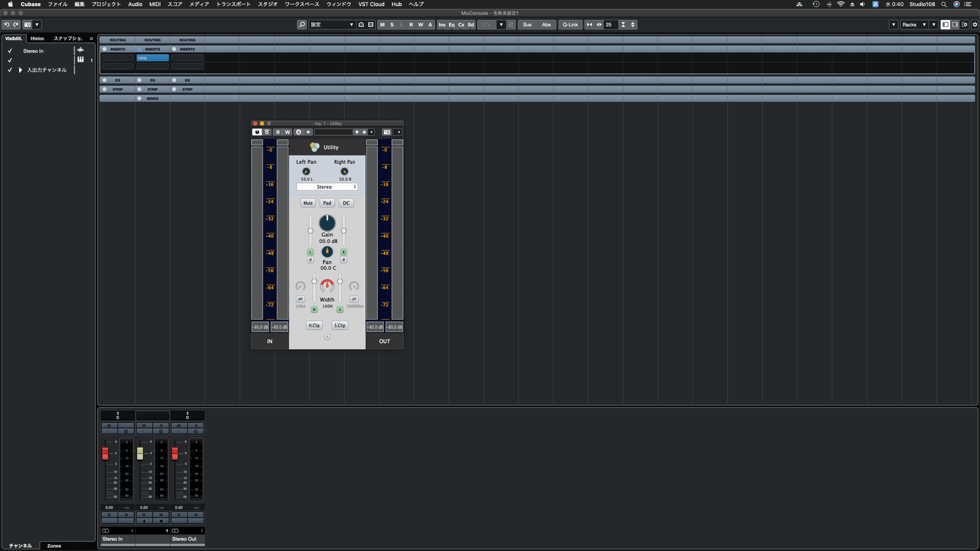Viewport: 980px width, 551px height.
Task: Open the dropdown next to plugin snapshot icon
Action: (x=399, y=132)
